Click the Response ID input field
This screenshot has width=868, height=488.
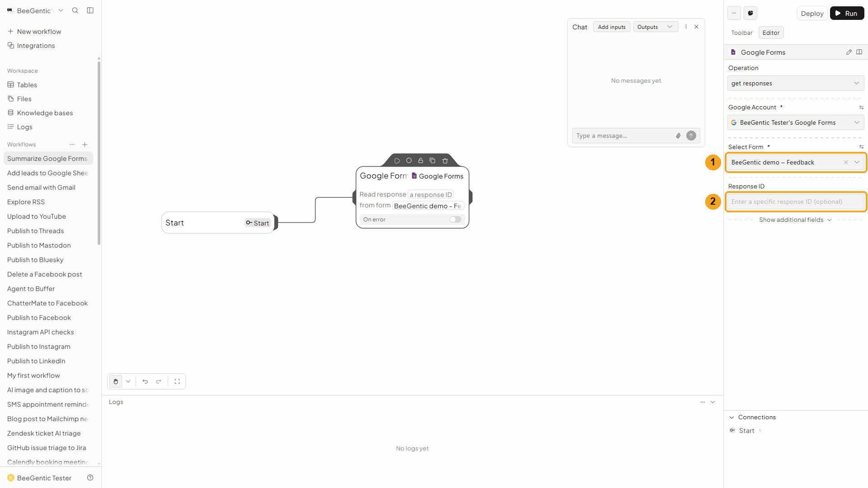click(x=796, y=202)
